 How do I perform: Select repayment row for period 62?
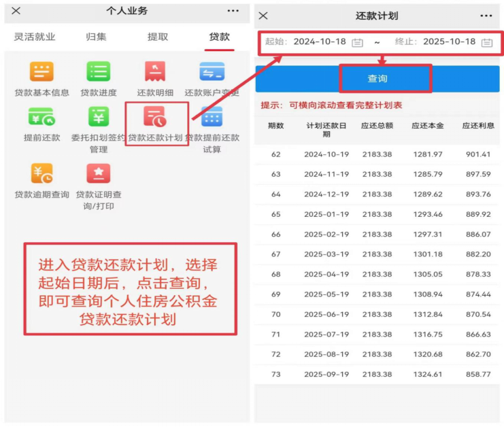[377, 154]
